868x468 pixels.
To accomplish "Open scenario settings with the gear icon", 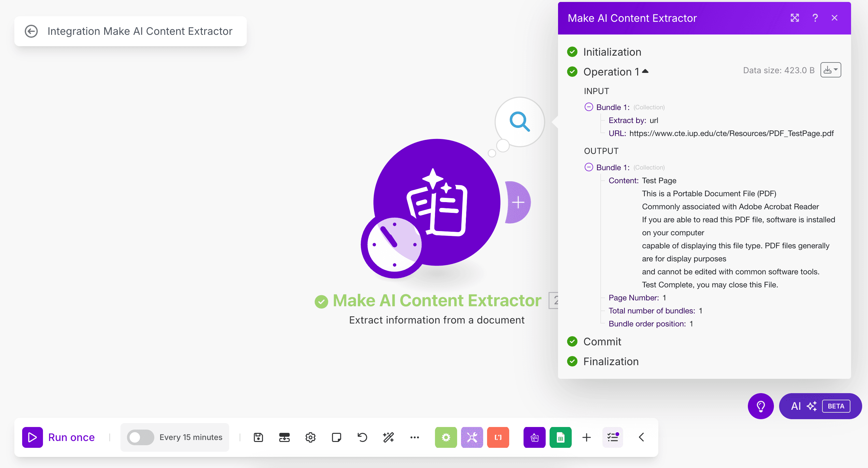I will 310,437.
